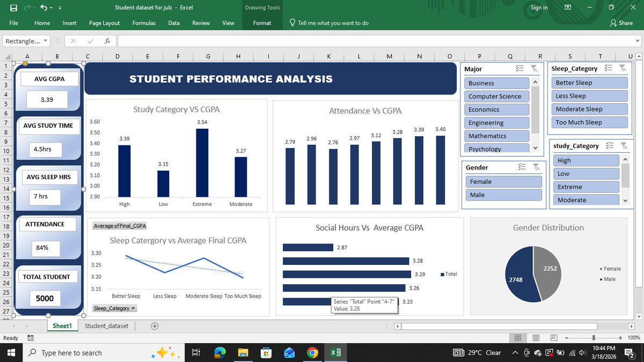This screenshot has width=644, height=362.
Task: Filter by Engineering in the Major slicer
Action: pos(496,123)
